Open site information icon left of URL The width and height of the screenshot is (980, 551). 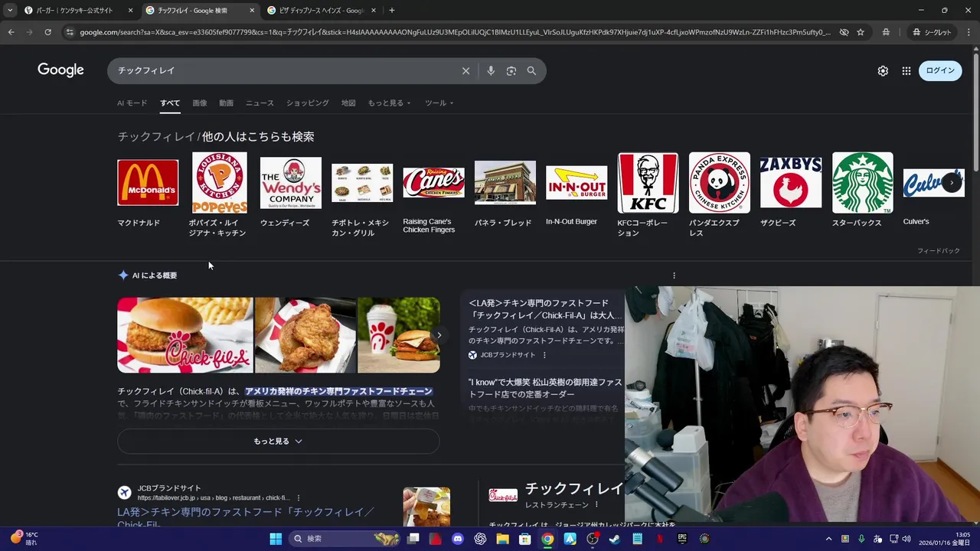[70, 32]
